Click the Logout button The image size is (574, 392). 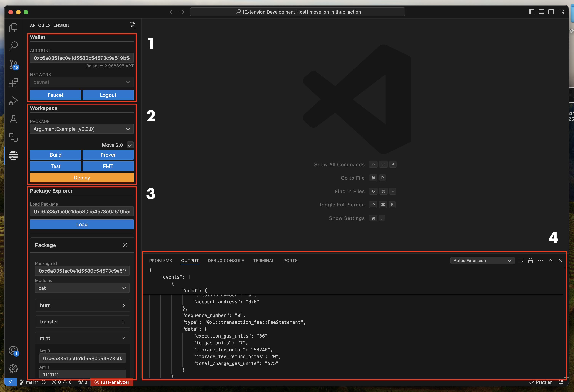point(108,95)
